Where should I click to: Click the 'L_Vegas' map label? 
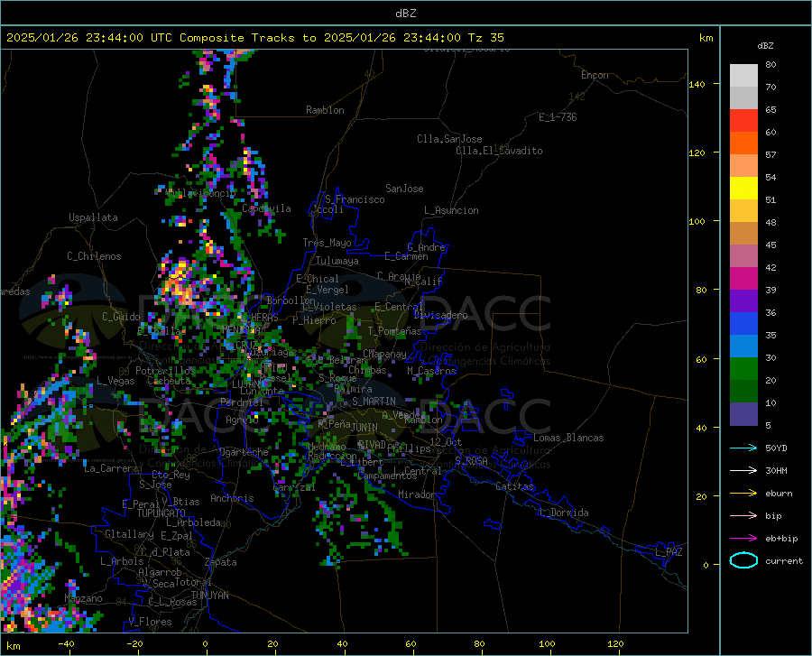pyautogui.click(x=115, y=381)
